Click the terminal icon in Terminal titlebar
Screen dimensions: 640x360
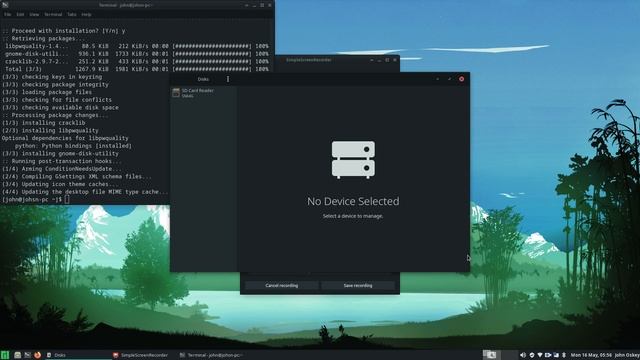pyautogui.click(x=5, y=5)
